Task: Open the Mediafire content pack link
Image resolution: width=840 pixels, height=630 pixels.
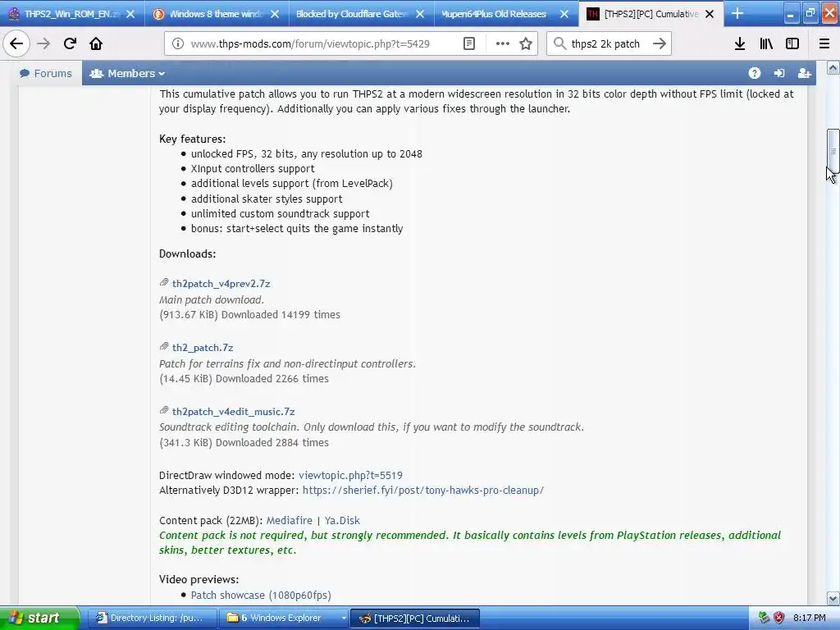Action: click(290, 521)
